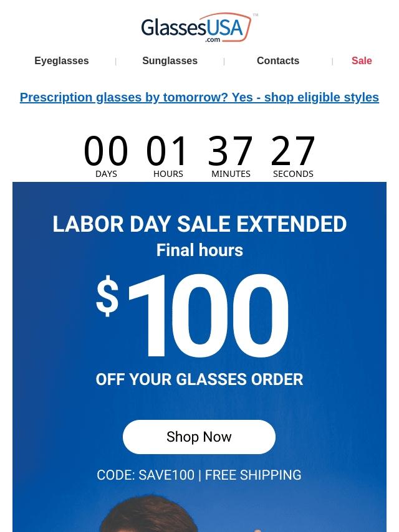Click the Off Your Glasses Order text
The image size is (399, 532).
[199, 379]
